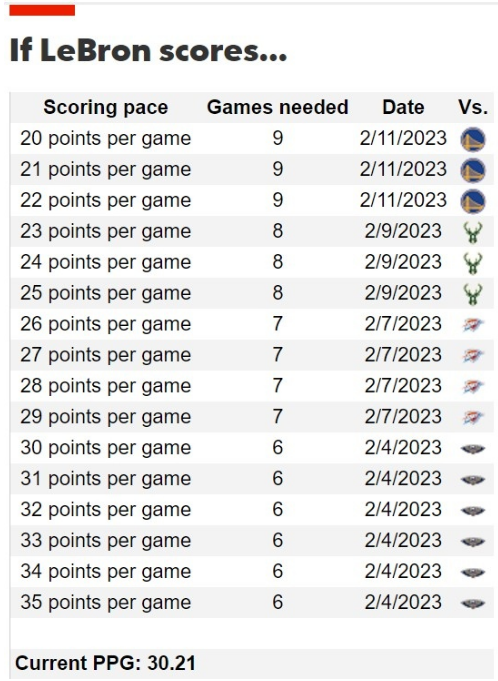Click the Thunder logo in the 26 points row
This screenshot has height=681, width=498.
coord(472,324)
